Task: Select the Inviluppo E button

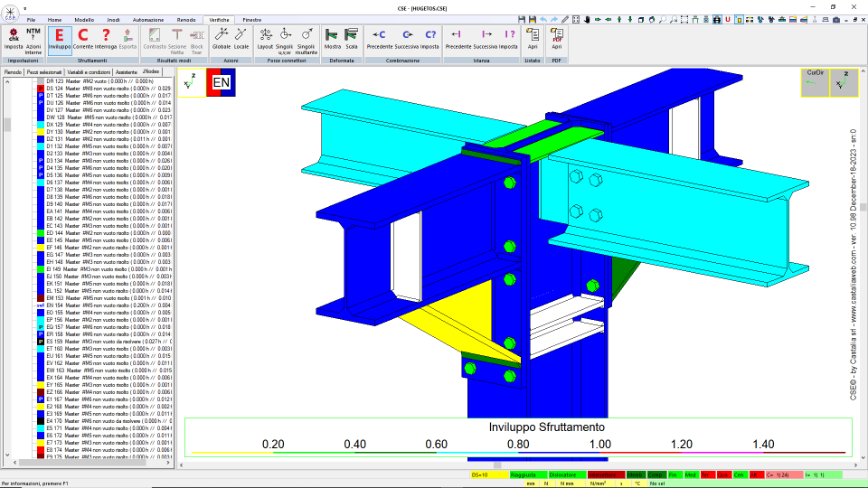Action: point(60,40)
